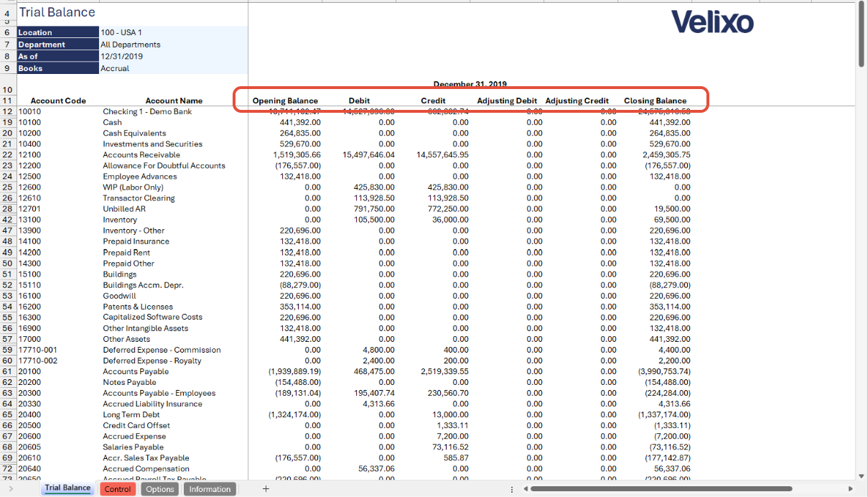
Task: Open the Options sheet tab
Action: (x=159, y=489)
